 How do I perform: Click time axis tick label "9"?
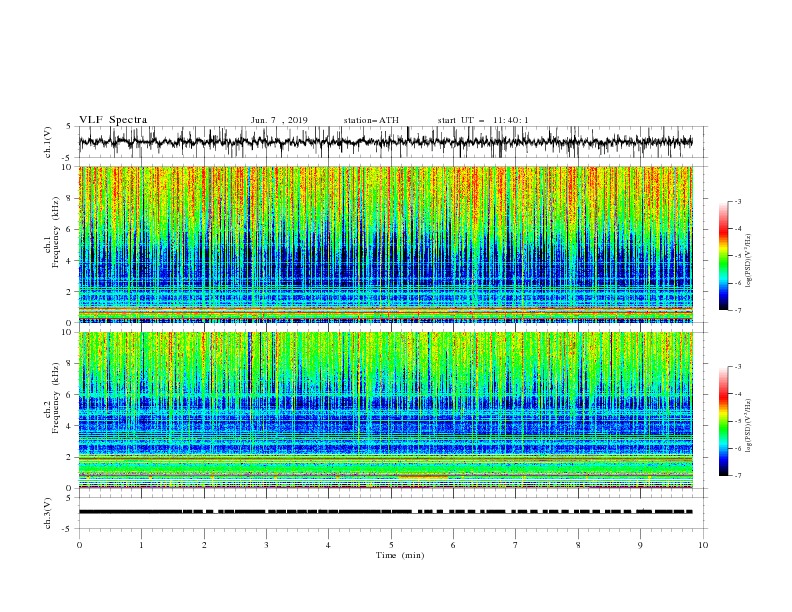pos(640,545)
